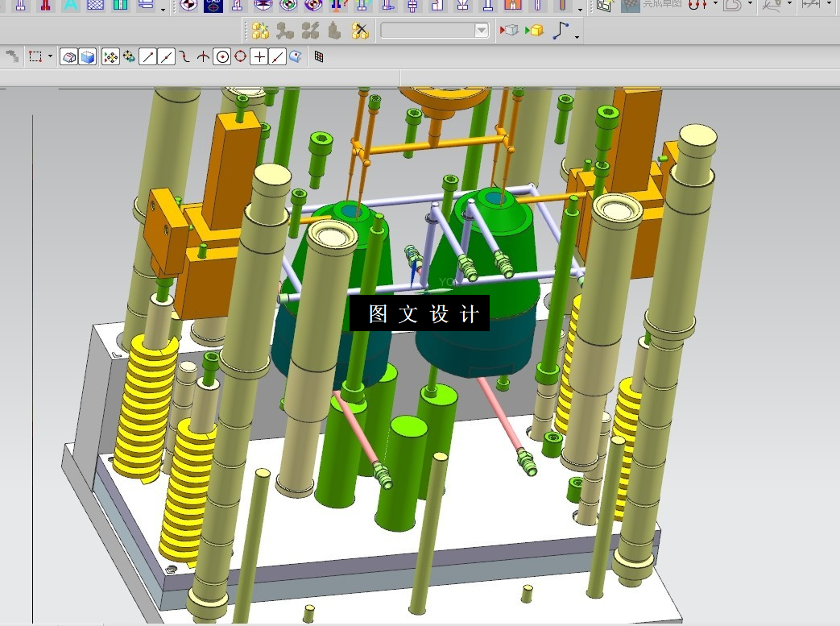Toggle the Enable Snap Point button

[x=110, y=56]
